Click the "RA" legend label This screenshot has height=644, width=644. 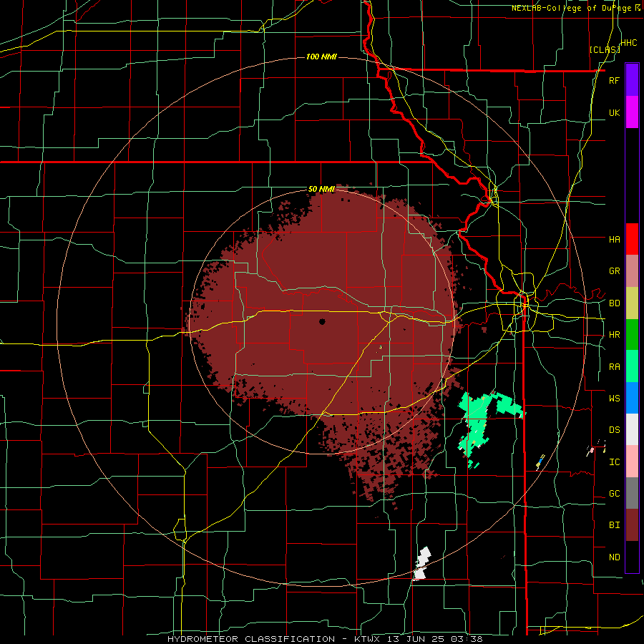tap(614, 367)
